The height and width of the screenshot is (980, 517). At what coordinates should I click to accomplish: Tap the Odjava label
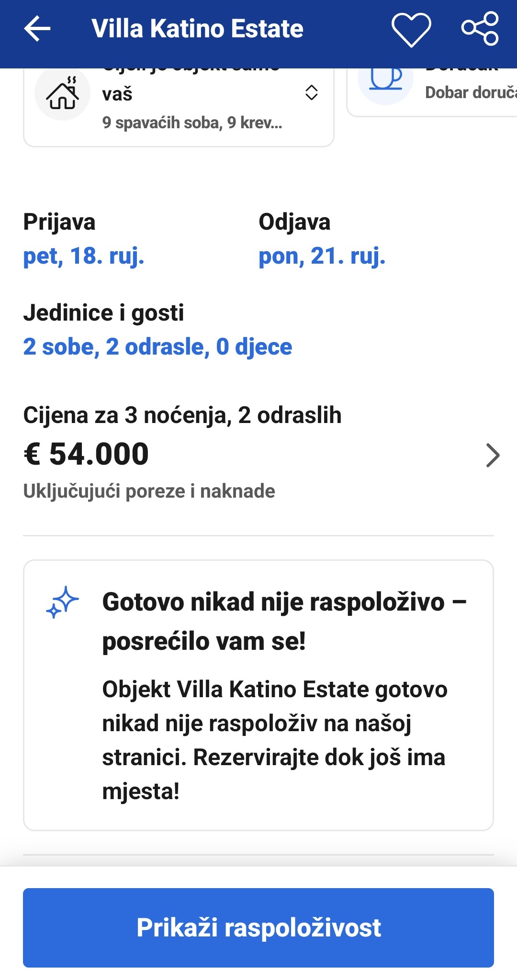coord(294,222)
